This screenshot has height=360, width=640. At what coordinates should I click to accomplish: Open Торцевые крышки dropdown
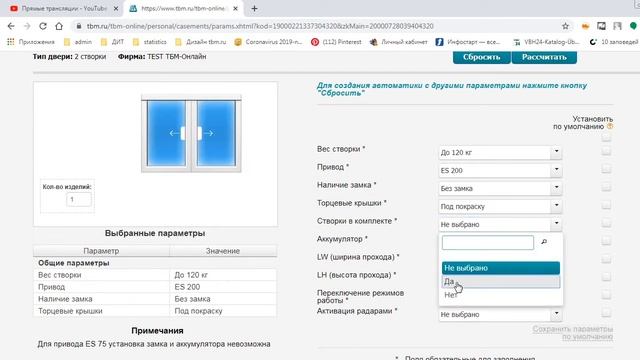coord(500,206)
